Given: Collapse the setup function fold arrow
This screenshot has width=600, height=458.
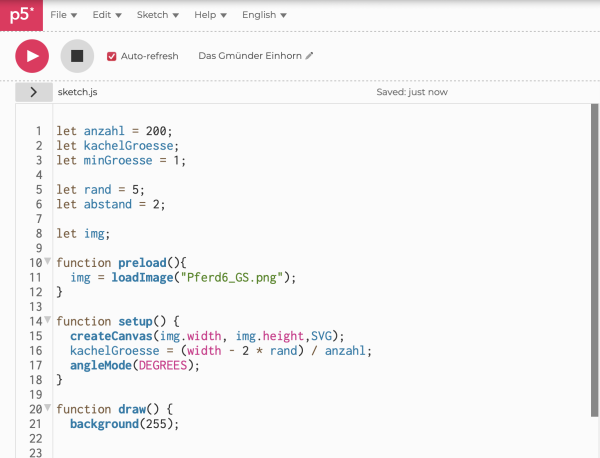Looking at the screenshot, I should (x=47, y=321).
